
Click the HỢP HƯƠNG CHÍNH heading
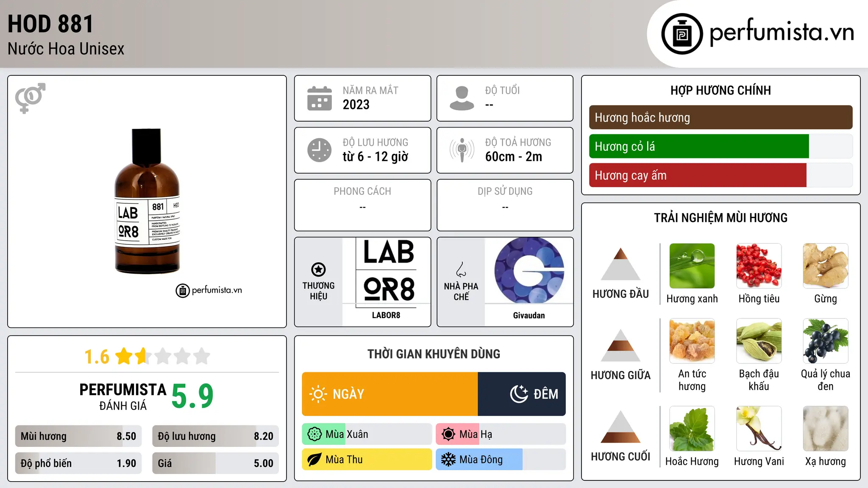coord(721,90)
